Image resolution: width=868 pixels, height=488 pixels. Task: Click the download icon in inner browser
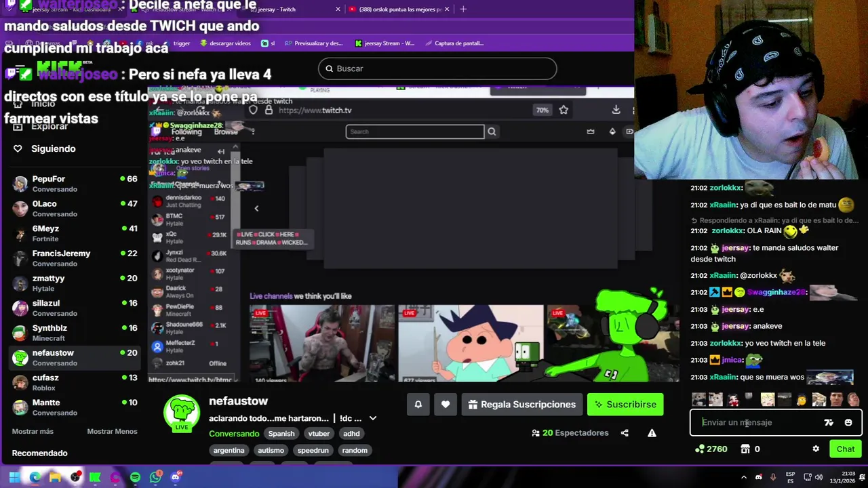(616, 110)
